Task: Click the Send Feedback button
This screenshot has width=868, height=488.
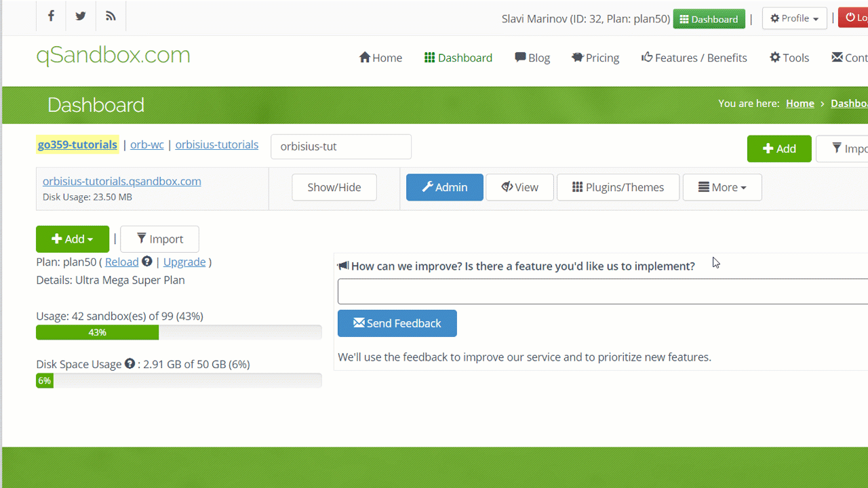Action: [x=397, y=323]
